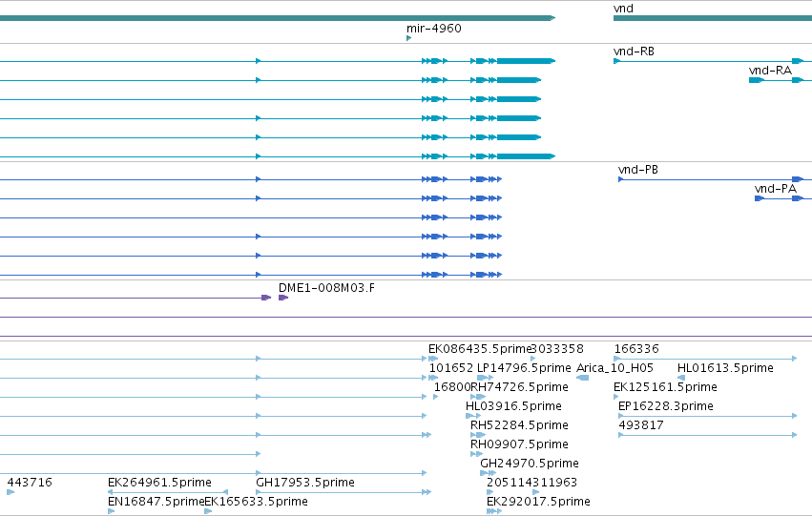Click the EK125161.5prime arrow glyph
The height and width of the screenshot is (516, 812).
pyautogui.click(x=615, y=397)
